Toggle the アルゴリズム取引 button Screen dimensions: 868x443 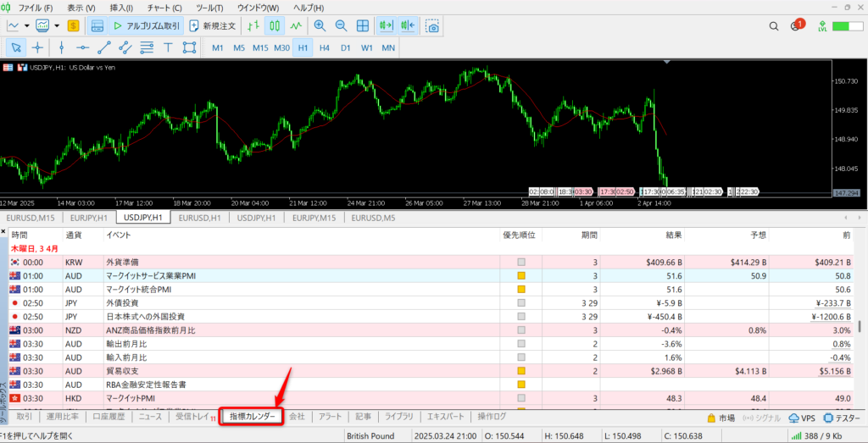pos(145,25)
